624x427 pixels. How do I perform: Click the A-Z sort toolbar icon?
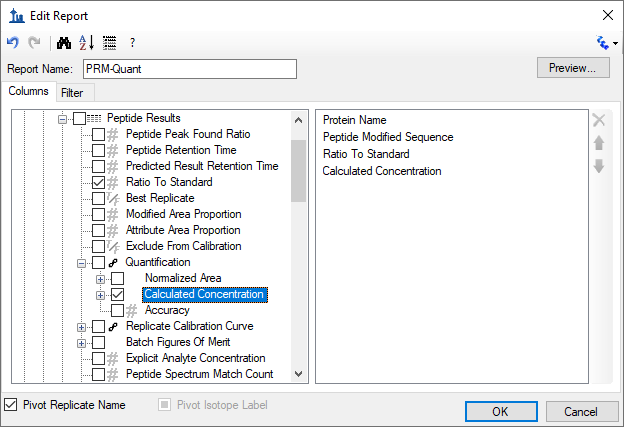click(86, 43)
